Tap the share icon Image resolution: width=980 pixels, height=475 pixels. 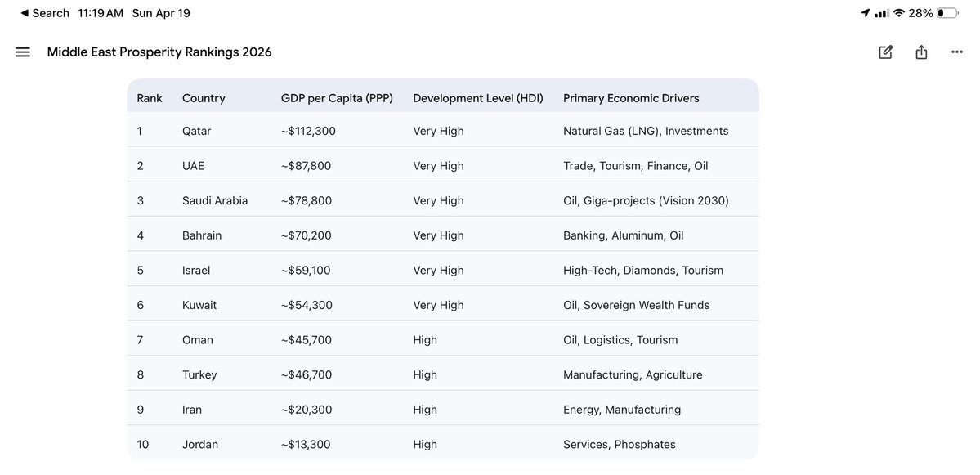[x=921, y=52]
